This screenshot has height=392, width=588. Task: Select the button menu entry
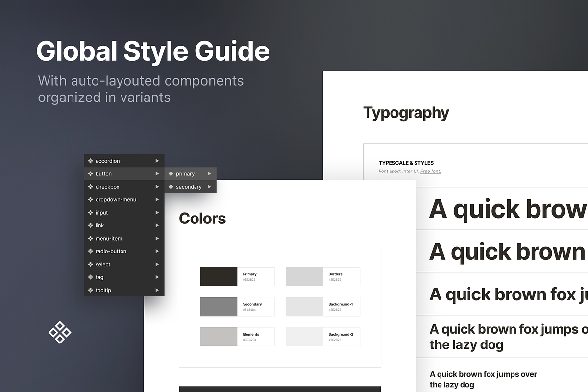pyautogui.click(x=124, y=174)
